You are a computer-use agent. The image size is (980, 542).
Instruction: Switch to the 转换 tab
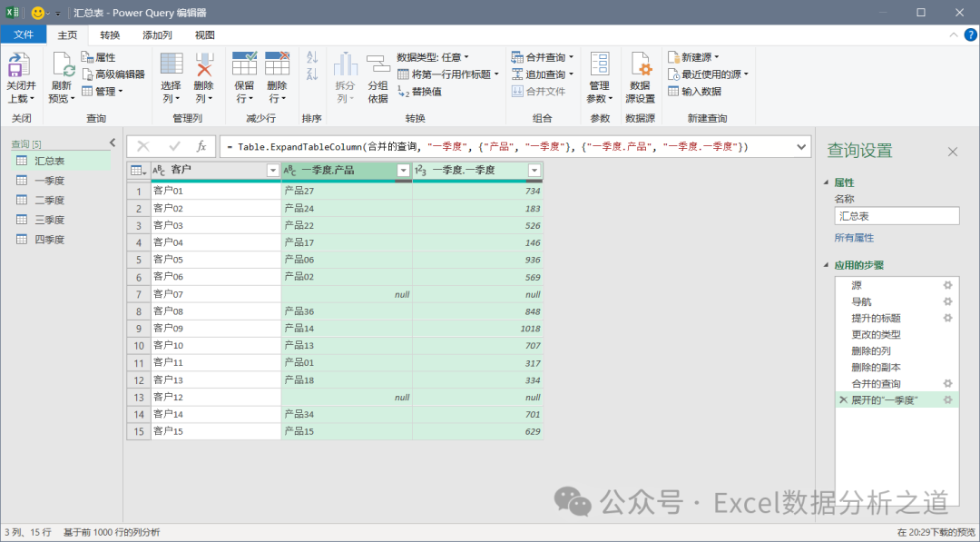(110, 35)
